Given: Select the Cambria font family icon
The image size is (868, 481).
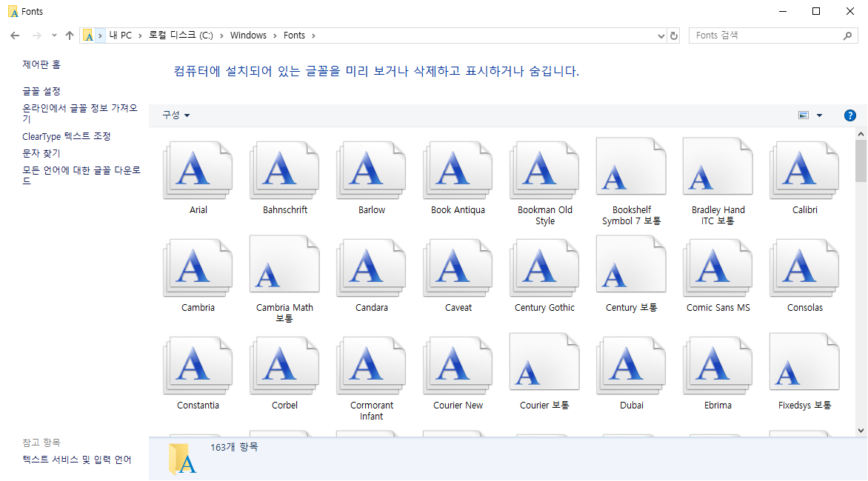Looking at the screenshot, I should tap(198, 269).
